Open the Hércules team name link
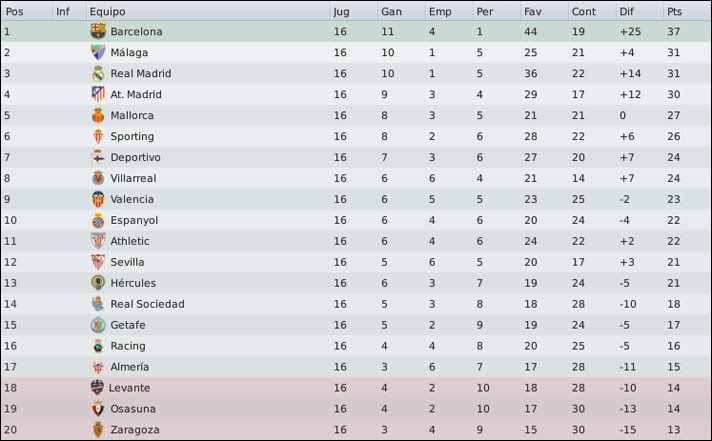 pyautogui.click(x=133, y=283)
